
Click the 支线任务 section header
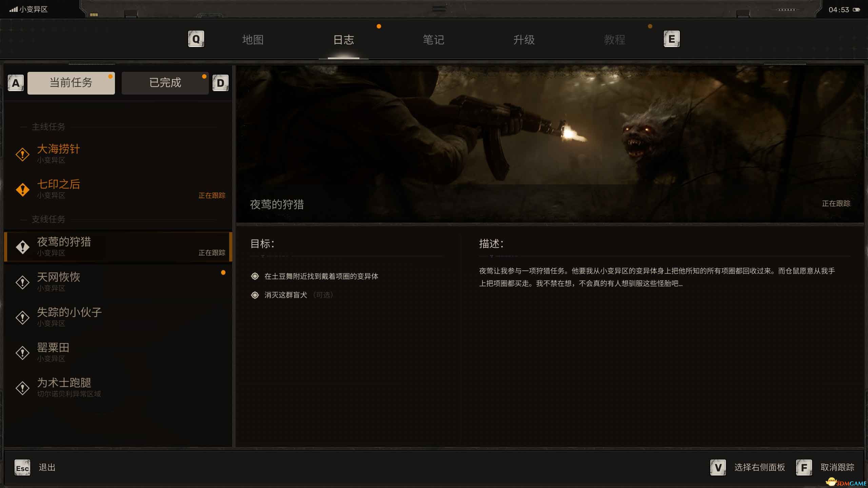coord(48,220)
